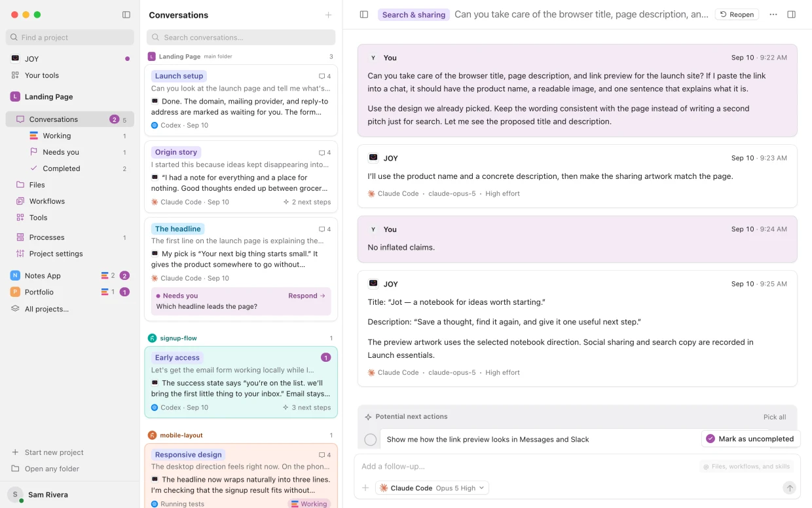The image size is (812, 508).
Task: Click the Files folder icon
Action: point(20,185)
